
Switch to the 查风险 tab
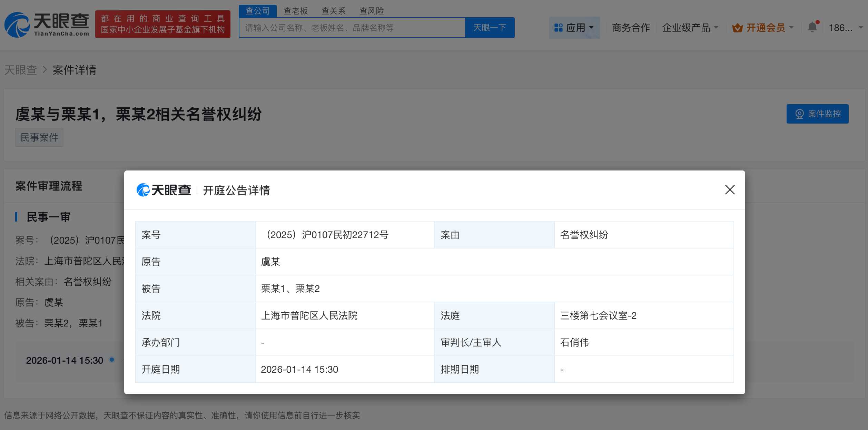[372, 10]
